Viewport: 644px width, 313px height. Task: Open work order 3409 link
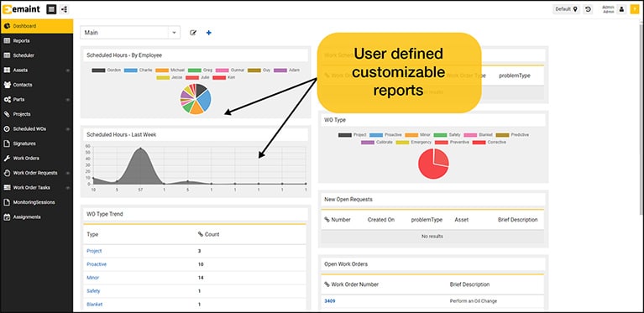(330, 301)
